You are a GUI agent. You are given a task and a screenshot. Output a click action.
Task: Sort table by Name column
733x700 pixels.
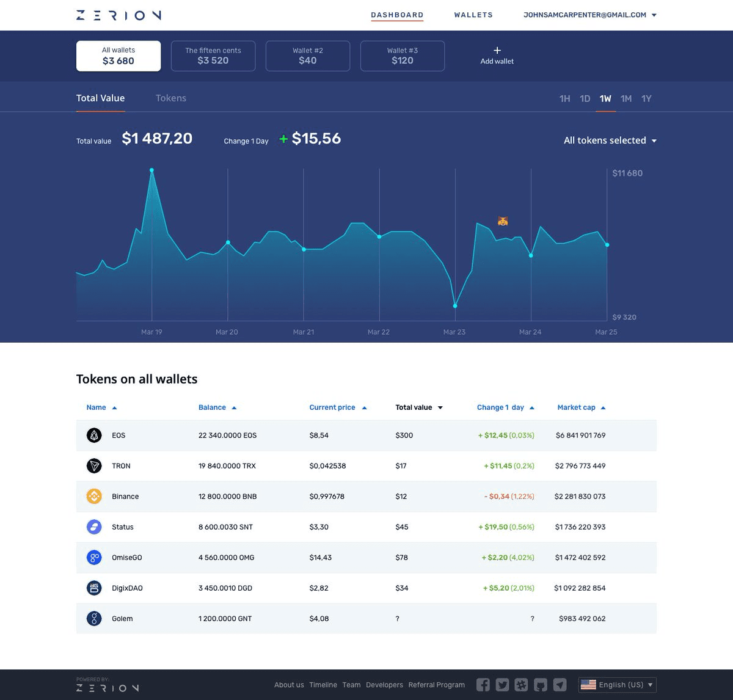101,407
